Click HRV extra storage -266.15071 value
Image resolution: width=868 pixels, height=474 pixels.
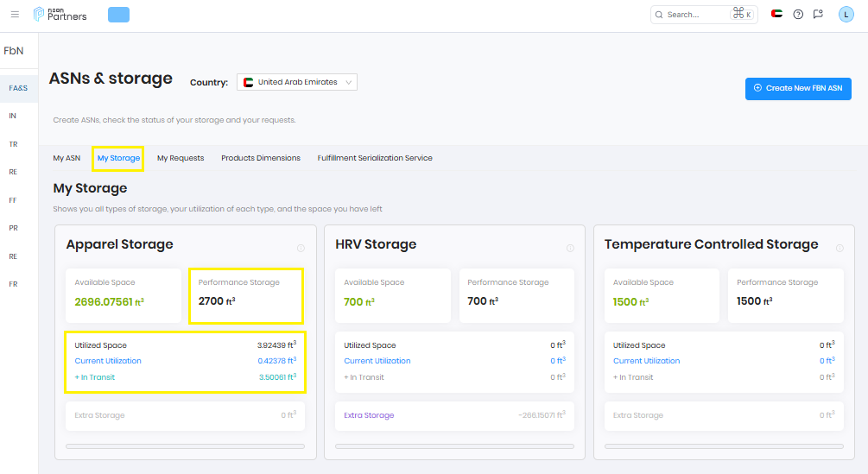tap(542, 415)
